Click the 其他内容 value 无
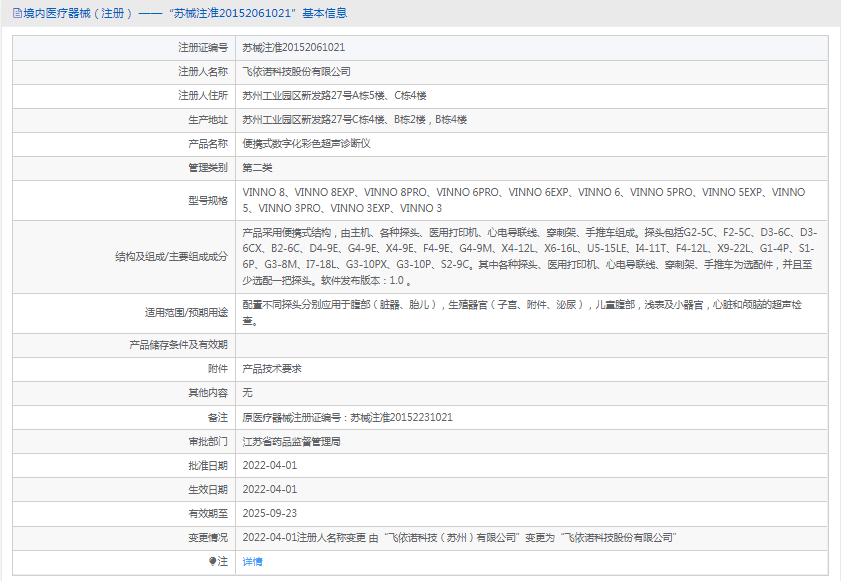The height and width of the screenshot is (581, 841). pyautogui.click(x=247, y=393)
